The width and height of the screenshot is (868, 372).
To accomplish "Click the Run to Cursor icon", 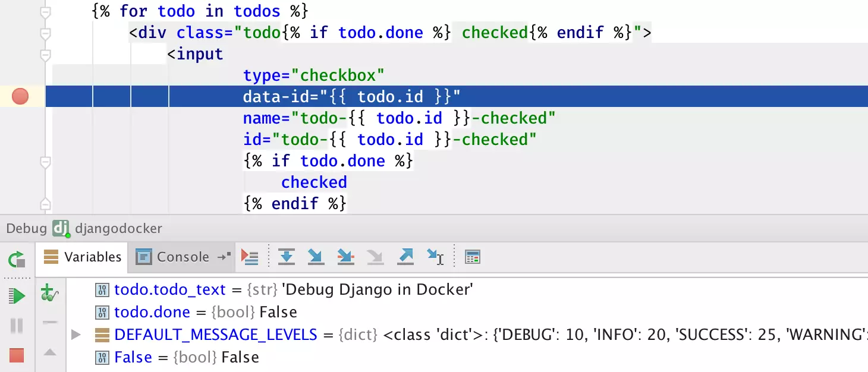I will (x=435, y=257).
